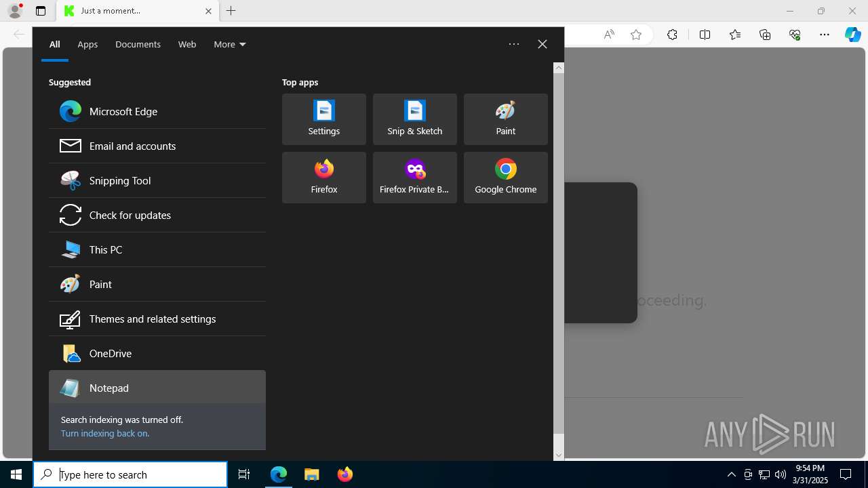Image resolution: width=868 pixels, height=488 pixels.
Task: Switch to the Web search tab
Action: click(187, 44)
